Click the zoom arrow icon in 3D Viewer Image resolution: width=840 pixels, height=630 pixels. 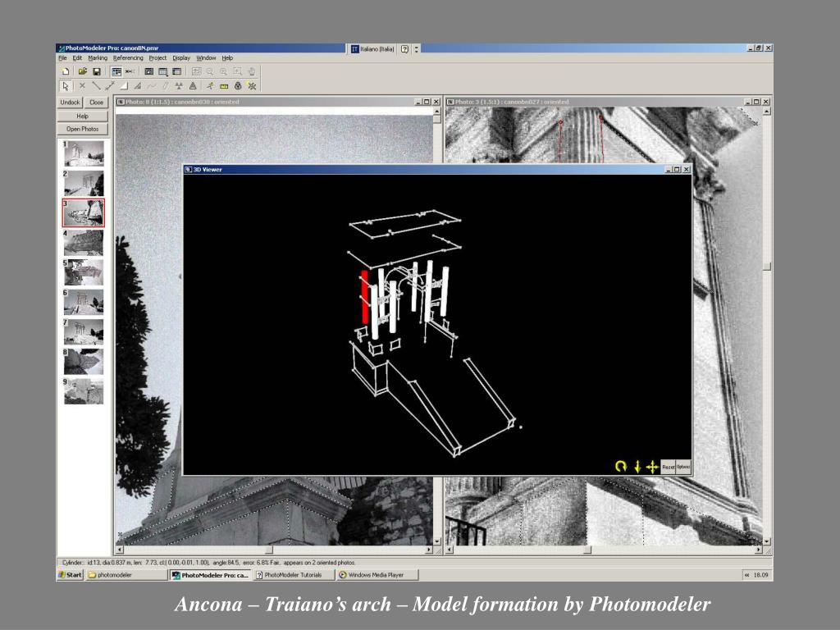point(637,467)
